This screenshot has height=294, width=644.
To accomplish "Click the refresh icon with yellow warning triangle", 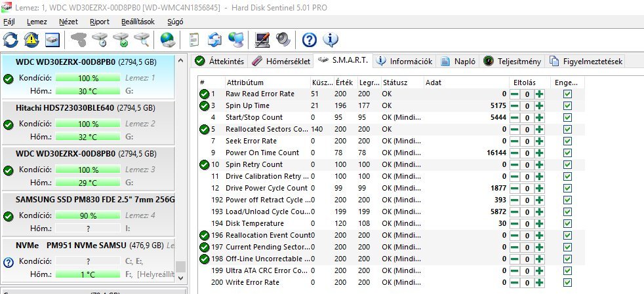I will tap(31, 40).
